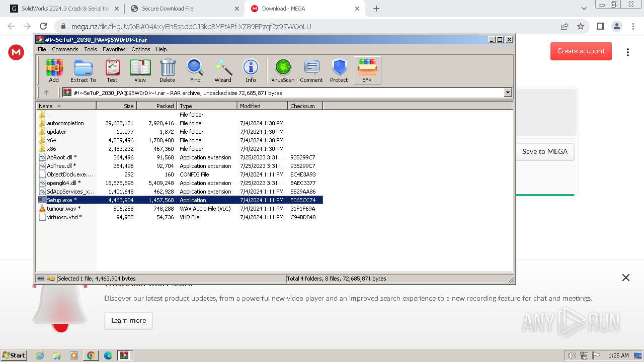Sort by Checksum column header
This screenshot has height=362, width=644.
click(305, 106)
